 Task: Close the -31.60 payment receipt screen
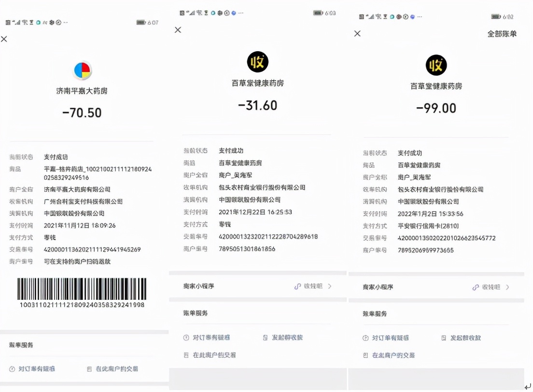coord(178,30)
